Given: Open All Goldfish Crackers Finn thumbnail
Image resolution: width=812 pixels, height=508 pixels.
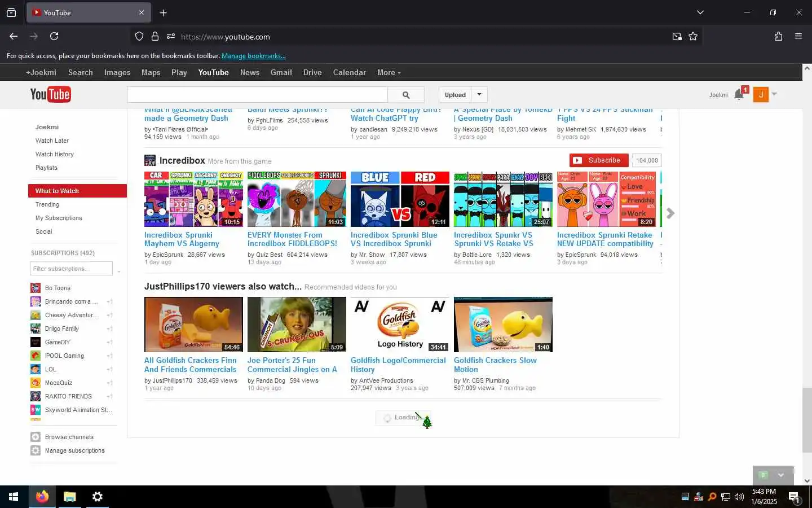Looking at the screenshot, I should point(193,325).
